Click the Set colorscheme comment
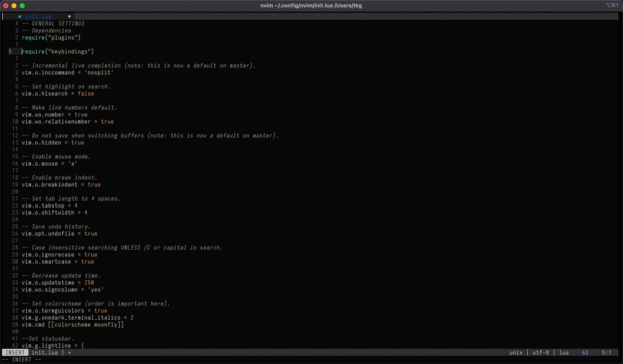 click(x=96, y=304)
